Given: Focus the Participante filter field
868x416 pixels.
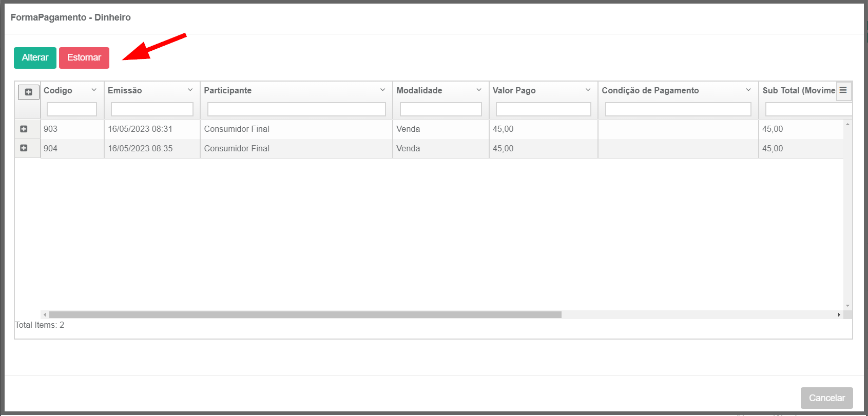Looking at the screenshot, I should (x=296, y=109).
